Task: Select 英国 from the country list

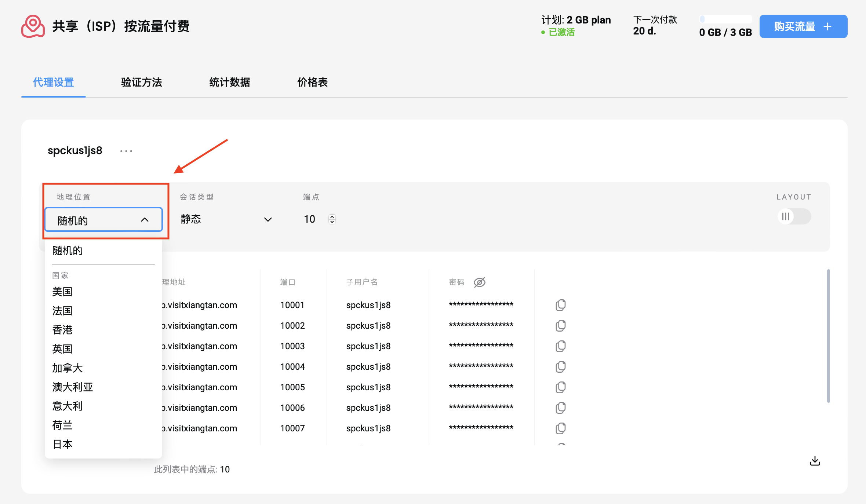Action: click(x=62, y=349)
